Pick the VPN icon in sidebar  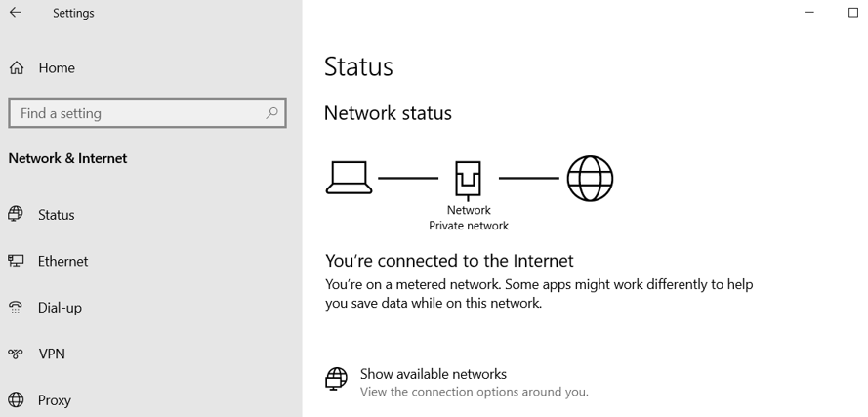(x=16, y=354)
